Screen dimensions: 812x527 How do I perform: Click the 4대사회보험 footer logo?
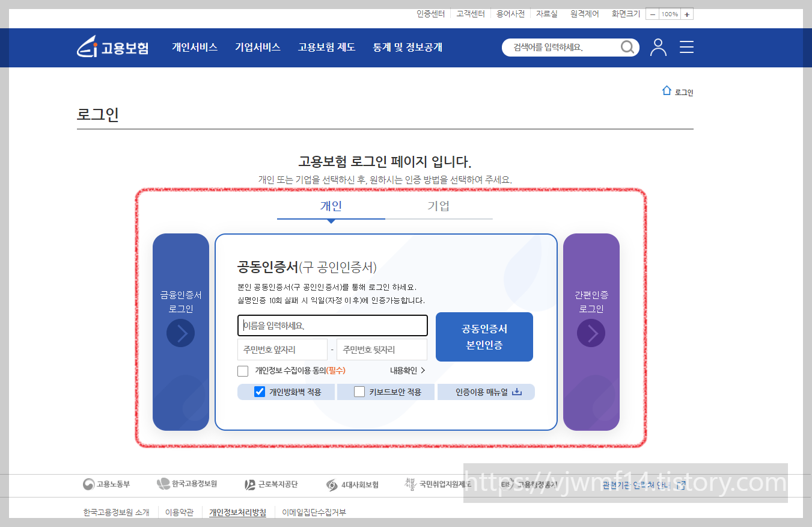[x=352, y=485]
